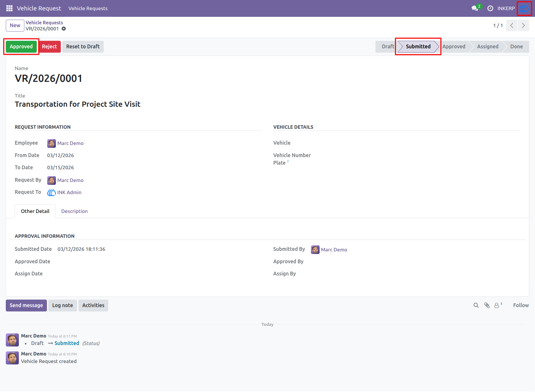This screenshot has height=392, width=535.
Task: Click Send message button
Action: (x=26, y=305)
